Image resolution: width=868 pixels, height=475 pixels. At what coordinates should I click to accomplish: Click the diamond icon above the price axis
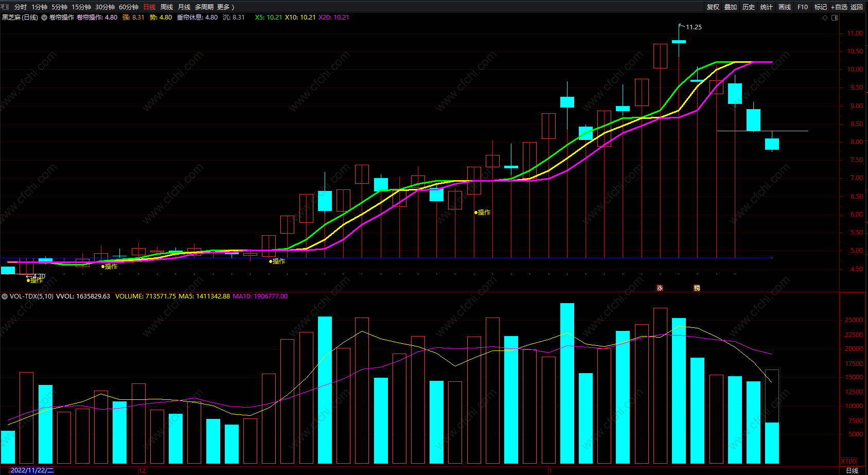pos(825,17)
